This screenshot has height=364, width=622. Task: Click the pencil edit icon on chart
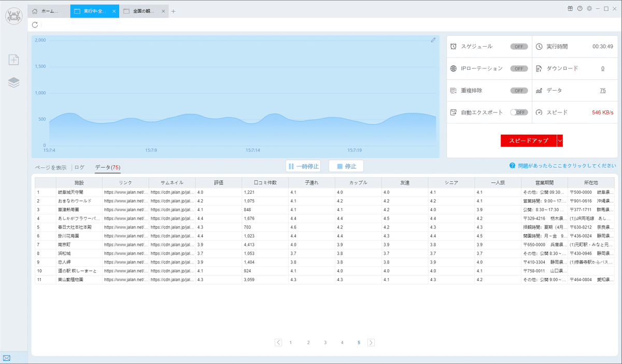[433, 40]
